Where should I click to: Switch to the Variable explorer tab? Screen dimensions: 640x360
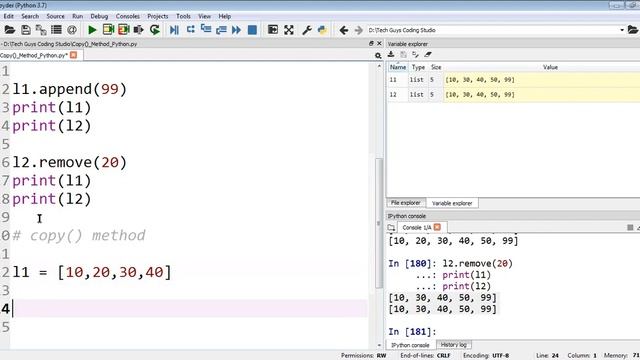coord(452,203)
